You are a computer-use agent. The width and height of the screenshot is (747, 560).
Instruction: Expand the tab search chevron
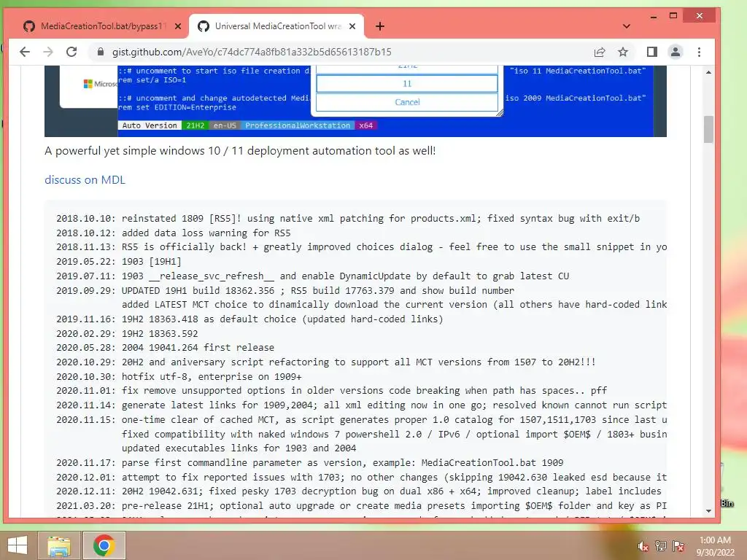[x=627, y=26]
